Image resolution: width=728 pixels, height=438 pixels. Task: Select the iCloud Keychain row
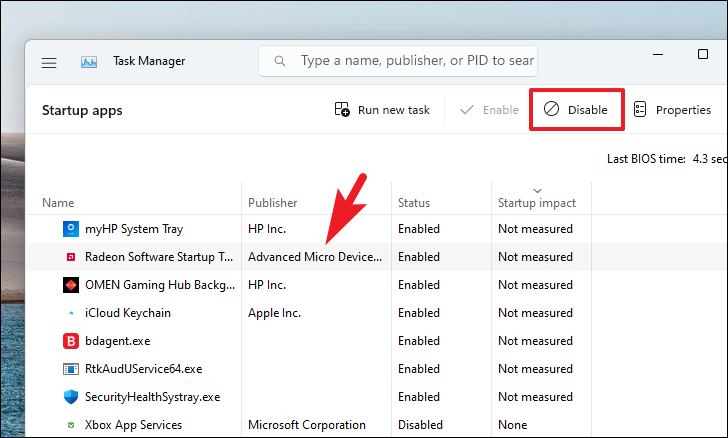(x=309, y=313)
